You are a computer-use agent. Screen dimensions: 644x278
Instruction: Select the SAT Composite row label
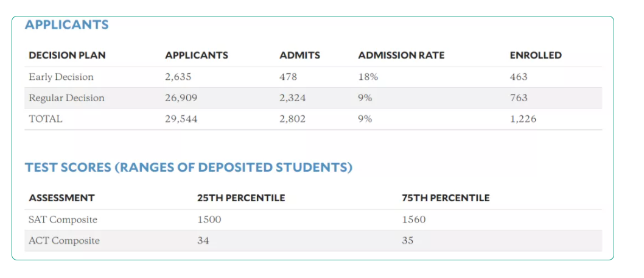click(63, 219)
